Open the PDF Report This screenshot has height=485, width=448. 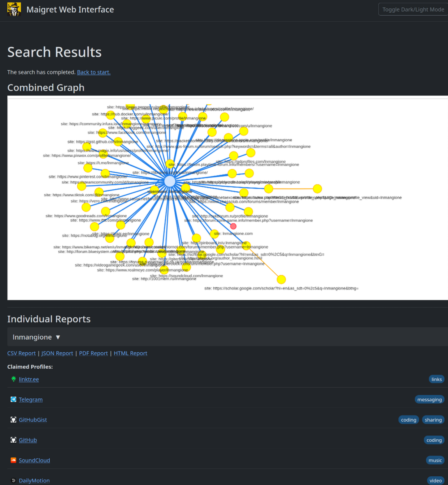click(93, 353)
